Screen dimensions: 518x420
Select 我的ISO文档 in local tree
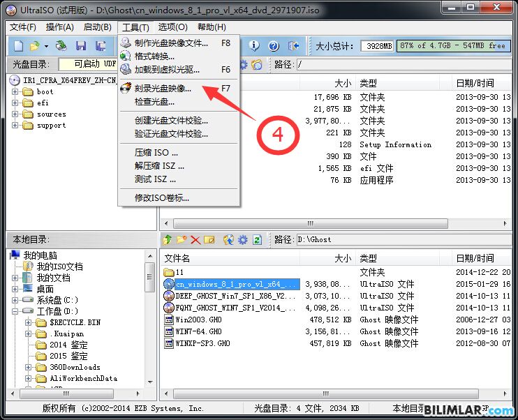(x=59, y=267)
